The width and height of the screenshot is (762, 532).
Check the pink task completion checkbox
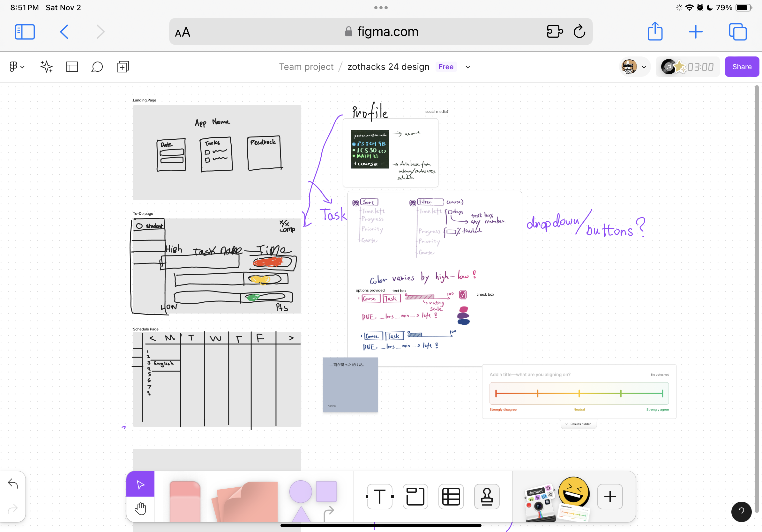[463, 294]
